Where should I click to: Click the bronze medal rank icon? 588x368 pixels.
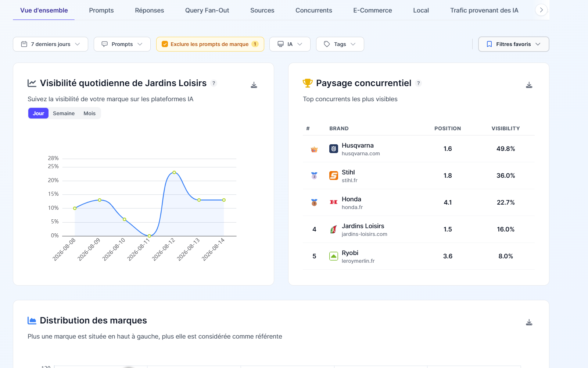point(314,202)
